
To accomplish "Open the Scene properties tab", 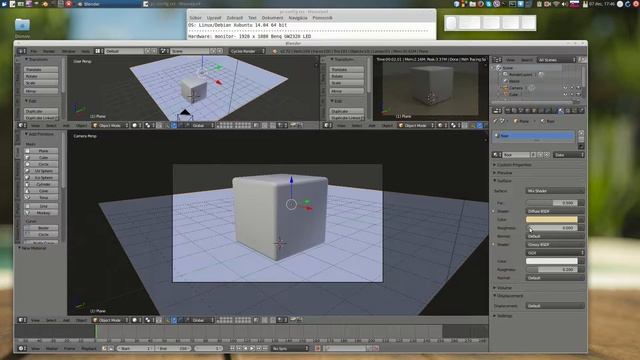I will point(521,111).
